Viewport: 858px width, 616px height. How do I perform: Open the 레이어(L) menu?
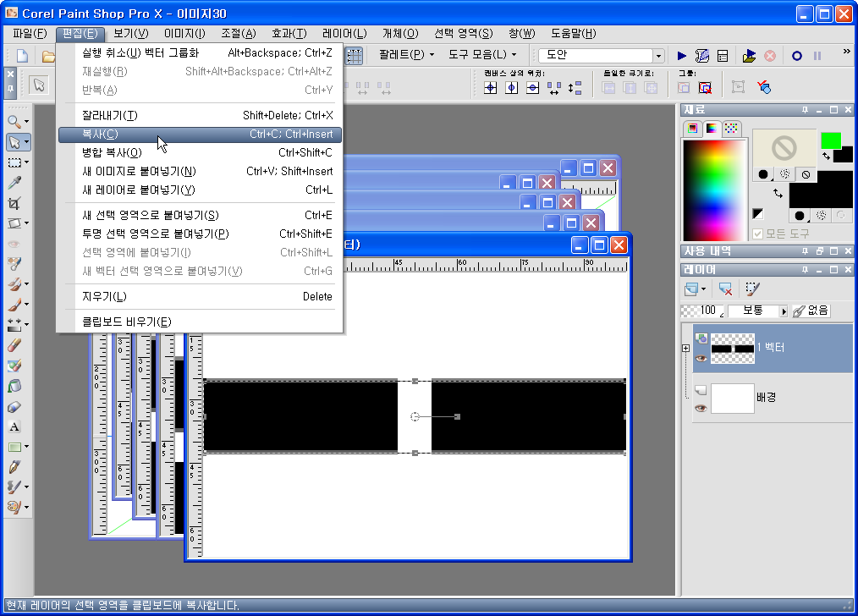click(x=344, y=33)
